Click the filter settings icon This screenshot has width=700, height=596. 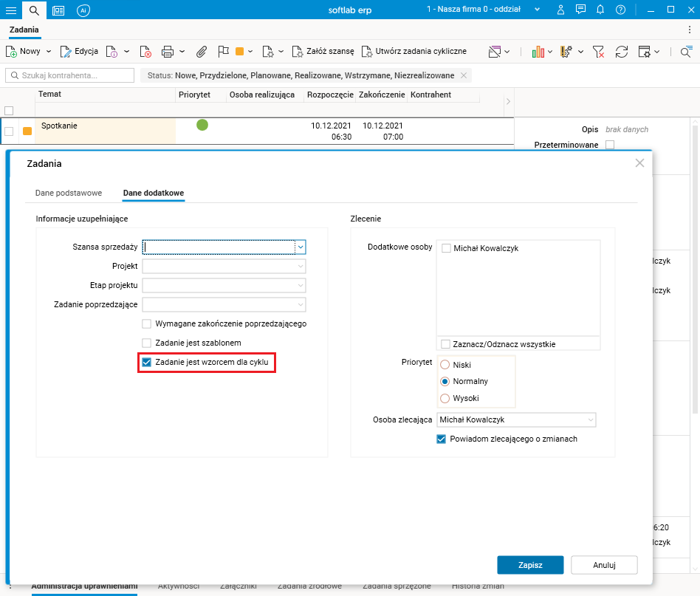pyautogui.click(x=566, y=52)
